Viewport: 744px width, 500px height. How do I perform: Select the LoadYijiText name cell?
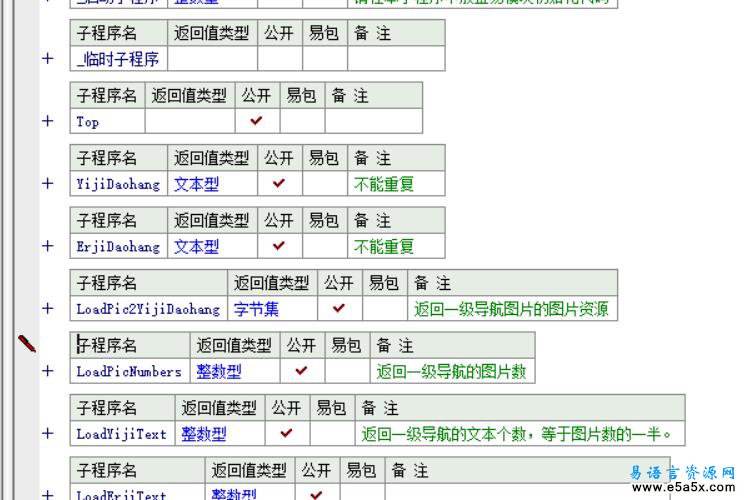(x=122, y=433)
